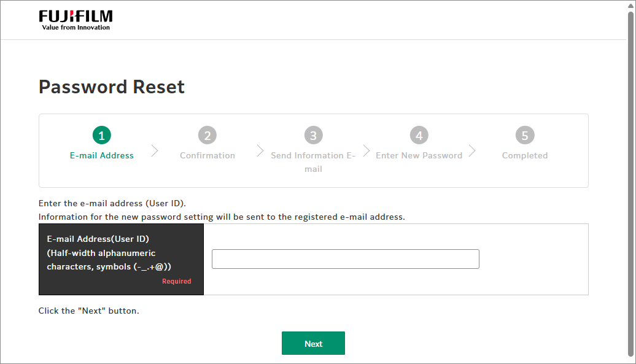The width and height of the screenshot is (636, 364).
Task: Select the step 3 circle icon
Action: click(x=314, y=135)
